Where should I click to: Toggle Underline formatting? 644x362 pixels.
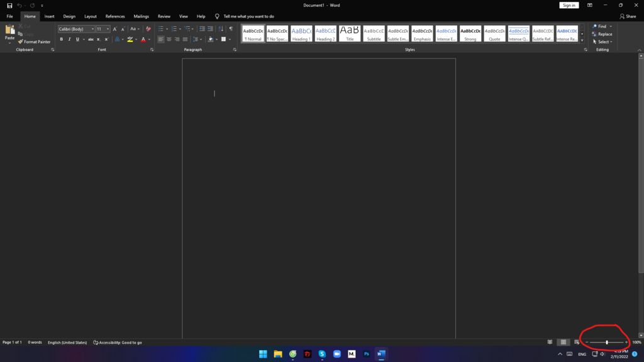77,40
